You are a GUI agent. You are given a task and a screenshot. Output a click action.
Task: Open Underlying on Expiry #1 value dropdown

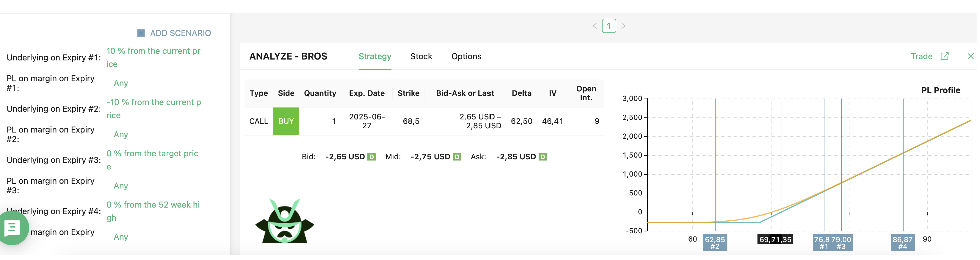pos(153,57)
